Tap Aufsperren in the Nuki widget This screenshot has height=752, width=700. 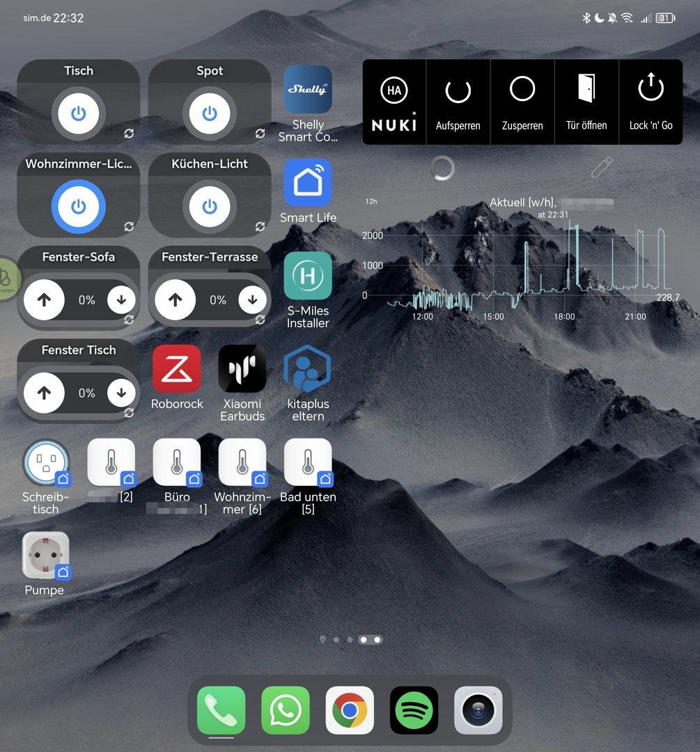tap(458, 102)
